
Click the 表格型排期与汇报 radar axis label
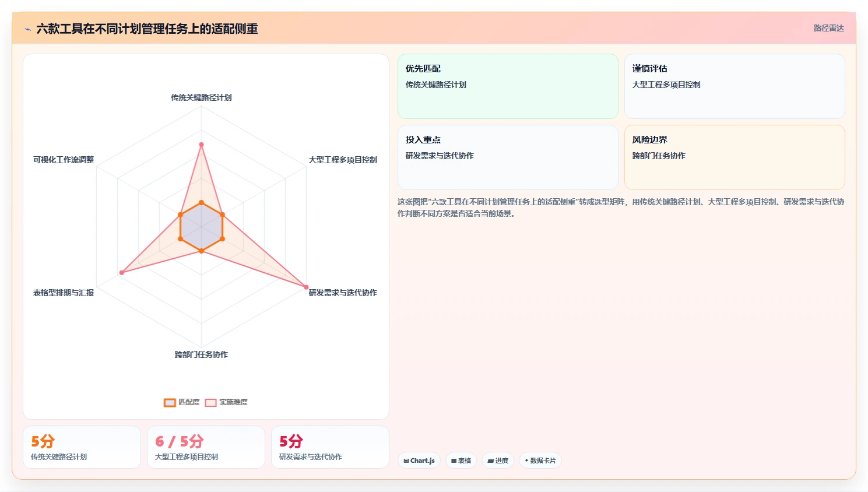64,293
